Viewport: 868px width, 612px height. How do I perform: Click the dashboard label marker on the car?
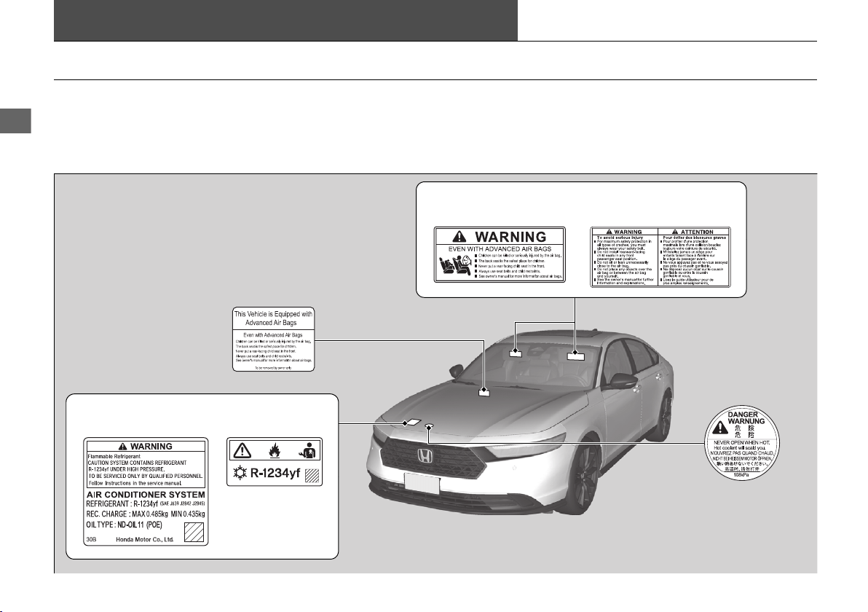484,392
